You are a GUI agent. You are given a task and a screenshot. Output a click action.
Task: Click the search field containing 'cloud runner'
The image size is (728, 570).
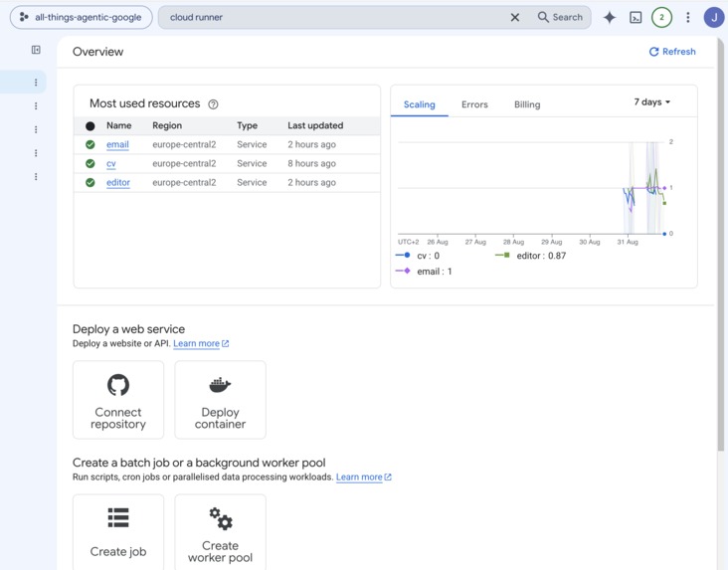(x=334, y=17)
